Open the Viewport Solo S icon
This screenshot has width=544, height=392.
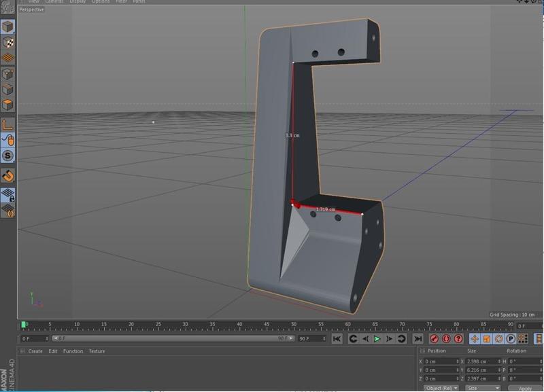[7, 156]
